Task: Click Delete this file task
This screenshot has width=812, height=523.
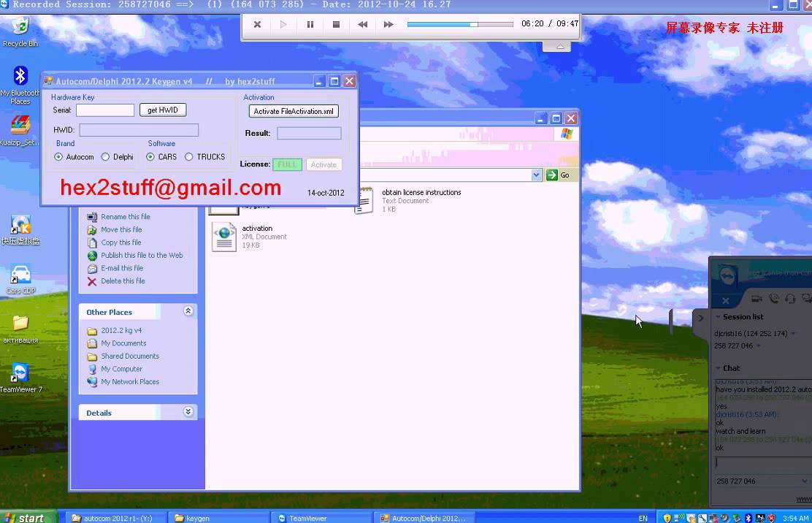Action: [123, 281]
